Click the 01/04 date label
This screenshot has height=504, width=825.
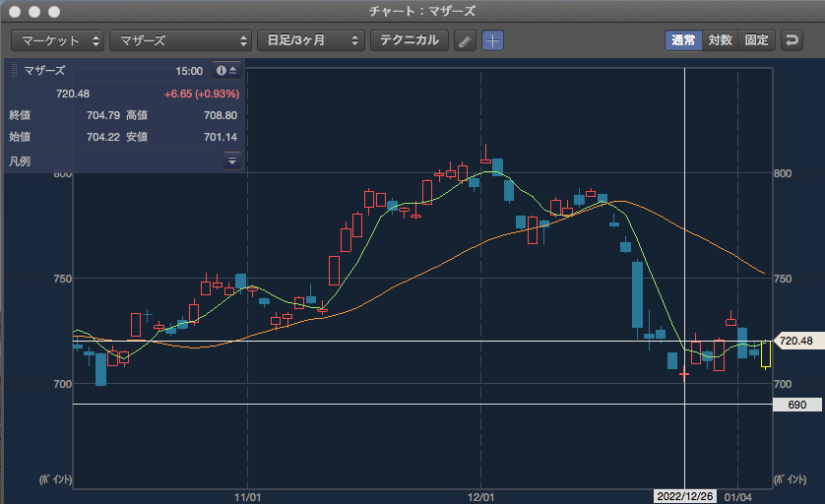tap(737, 497)
